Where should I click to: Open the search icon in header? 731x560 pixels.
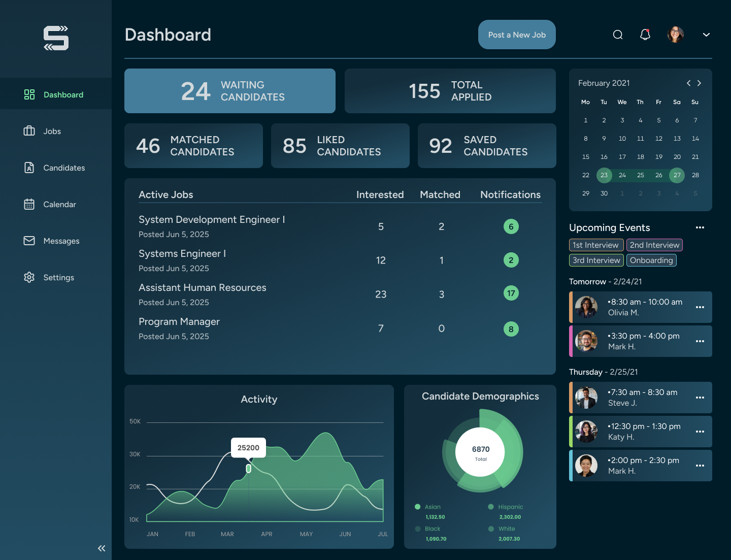(x=618, y=35)
